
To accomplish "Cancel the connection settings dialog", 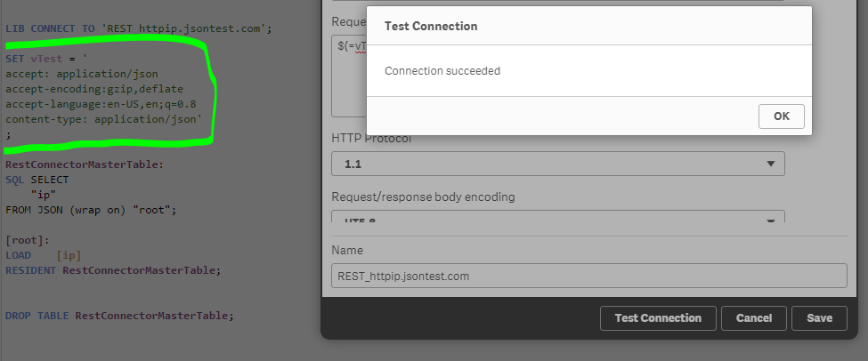I will pyautogui.click(x=753, y=318).
